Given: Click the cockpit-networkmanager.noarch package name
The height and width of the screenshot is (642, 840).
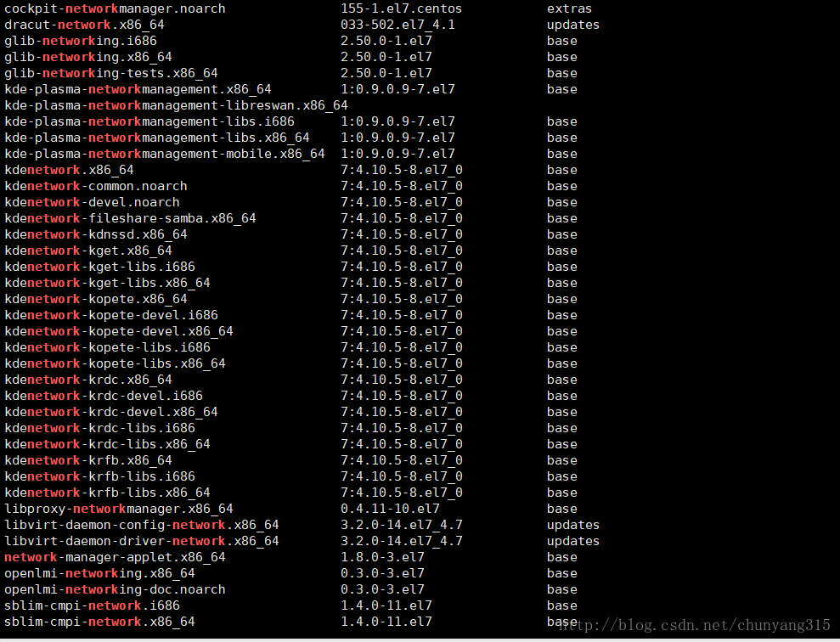Looking at the screenshot, I should point(115,8).
